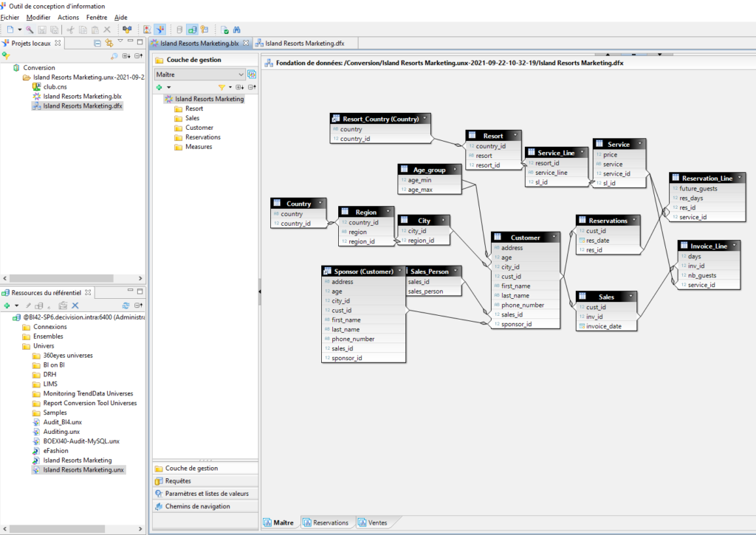Open the Requêtes section
The width and height of the screenshot is (756, 535).
click(x=178, y=480)
